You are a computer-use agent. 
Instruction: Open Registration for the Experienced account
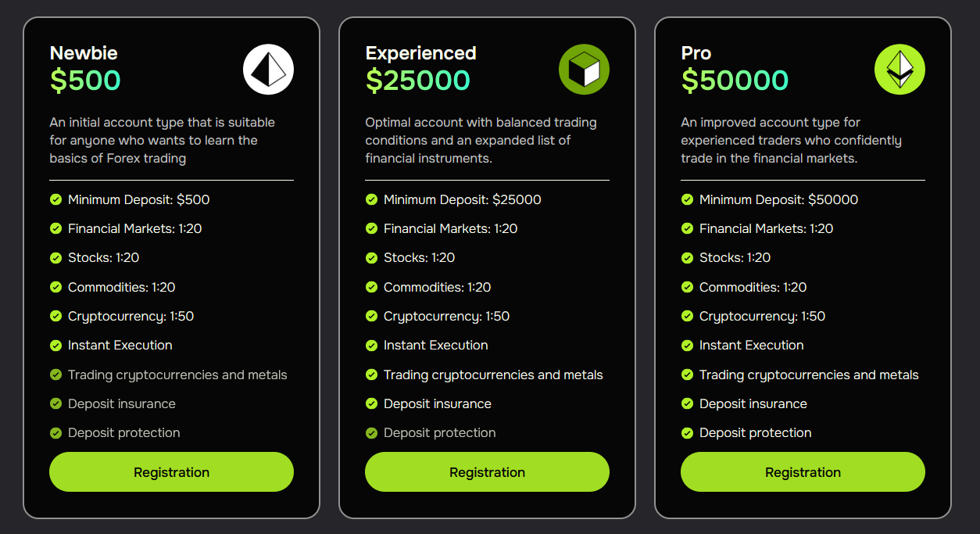coord(487,472)
